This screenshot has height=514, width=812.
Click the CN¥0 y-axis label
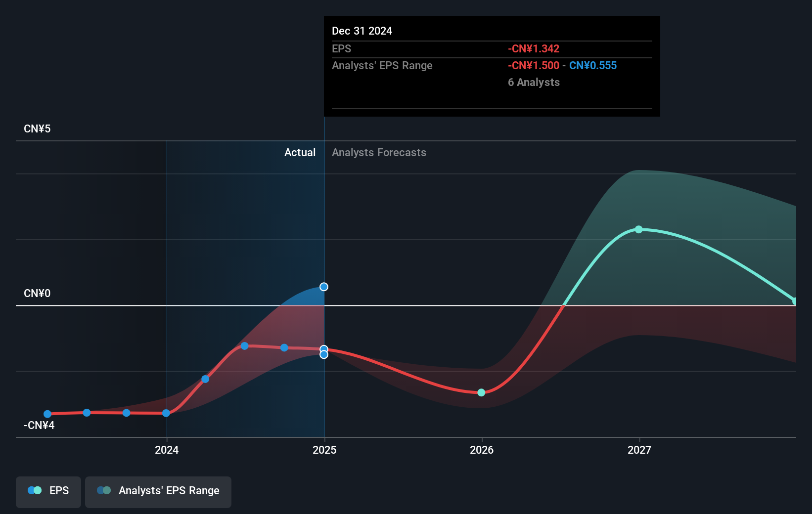tap(37, 293)
